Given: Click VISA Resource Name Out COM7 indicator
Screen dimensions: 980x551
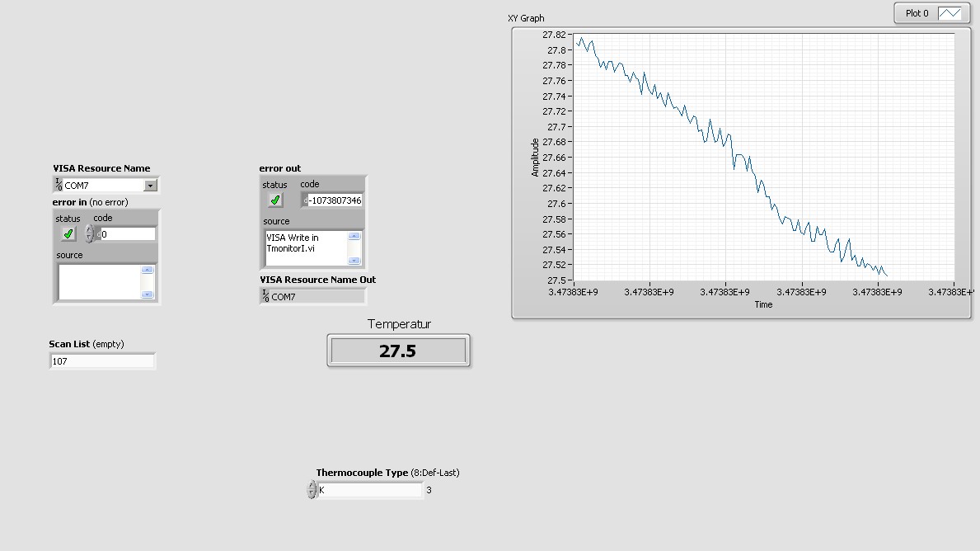Looking at the screenshot, I should coord(312,296).
